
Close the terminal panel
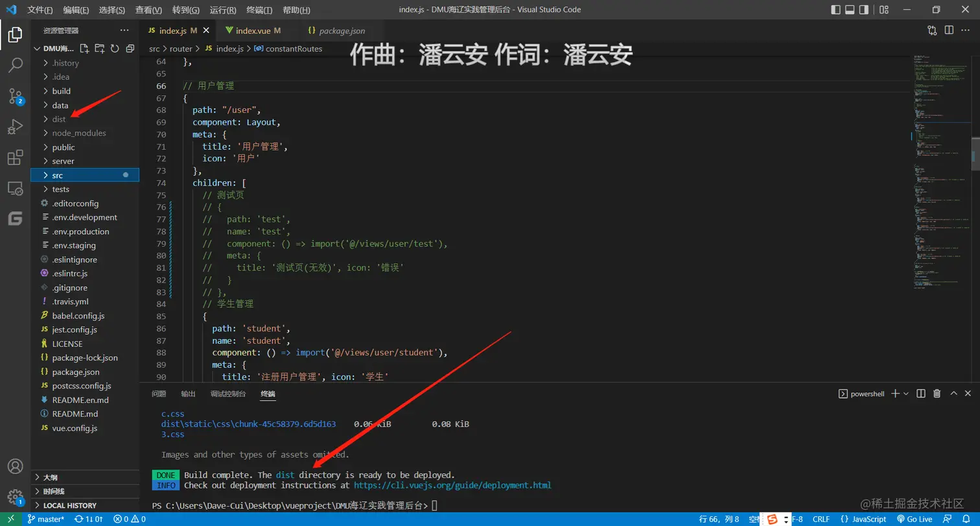pos(968,394)
